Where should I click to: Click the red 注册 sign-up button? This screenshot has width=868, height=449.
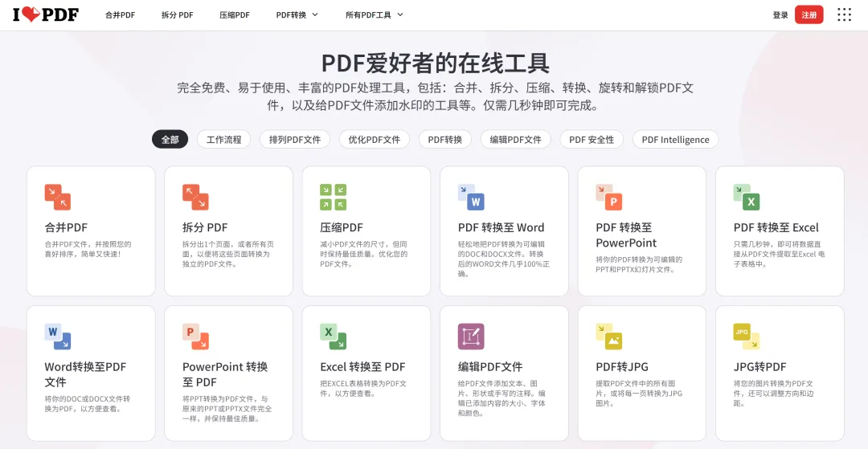coord(809,15)
